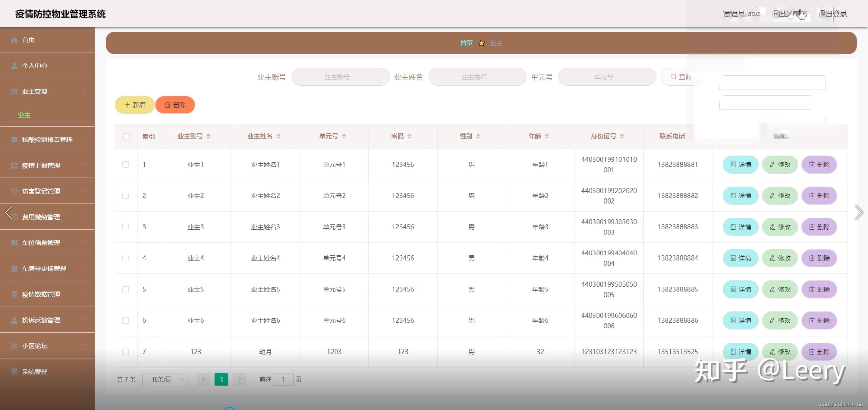Image resolution: width=868 pixels, height=410 pixels.
Task: Click the magnifier search icon
Action: click(x=673, y=77)
